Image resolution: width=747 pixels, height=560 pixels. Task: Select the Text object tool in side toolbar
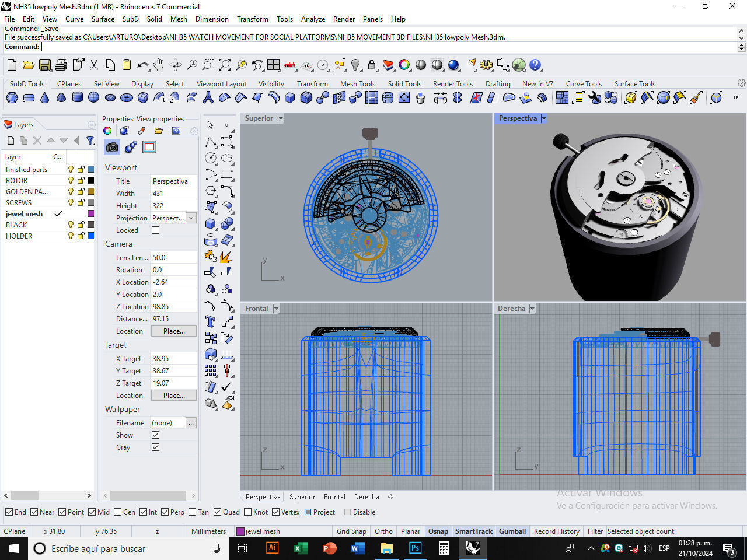coord(211,321)
